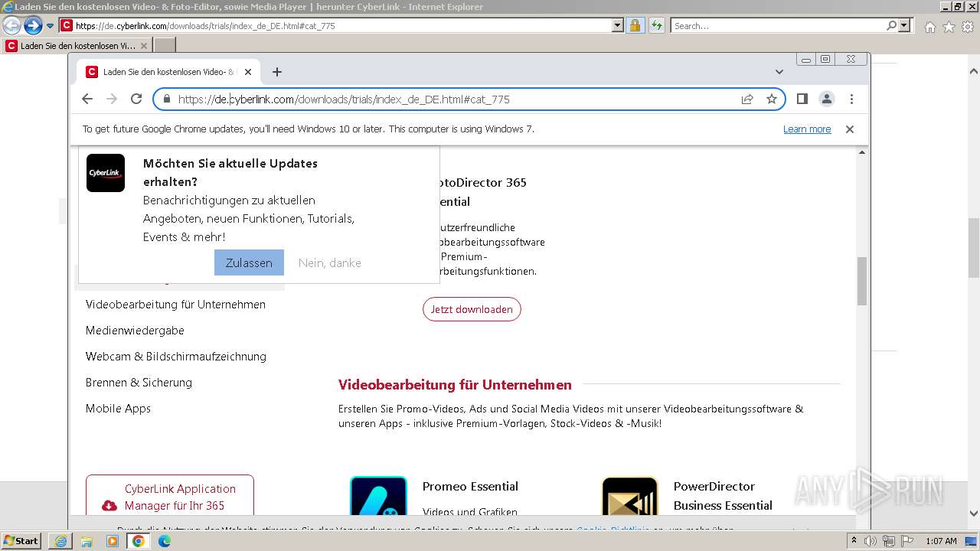Open a new Chrome tab
Viewport: 980px width, 551px height.
click(x=277, y=72)
